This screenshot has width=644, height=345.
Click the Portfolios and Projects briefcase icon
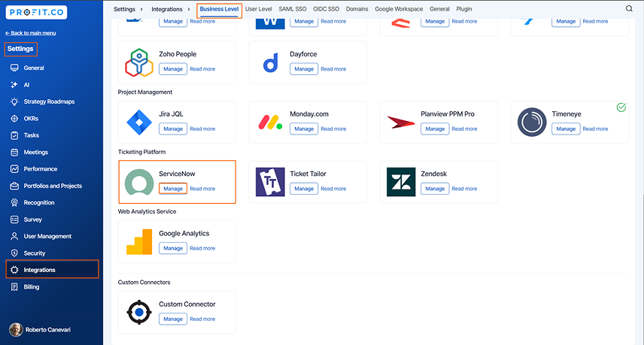coord(14,186)
